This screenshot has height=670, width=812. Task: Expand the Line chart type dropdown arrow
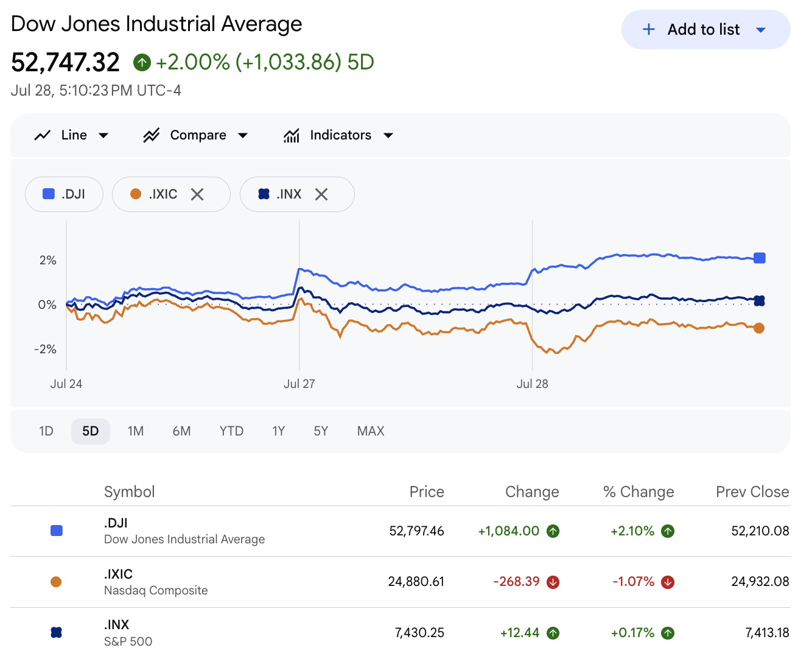103,135
